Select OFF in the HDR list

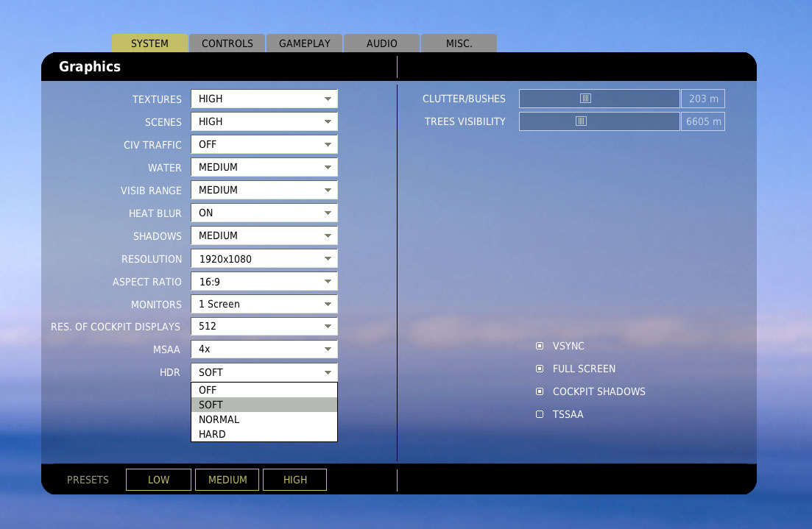264,390
